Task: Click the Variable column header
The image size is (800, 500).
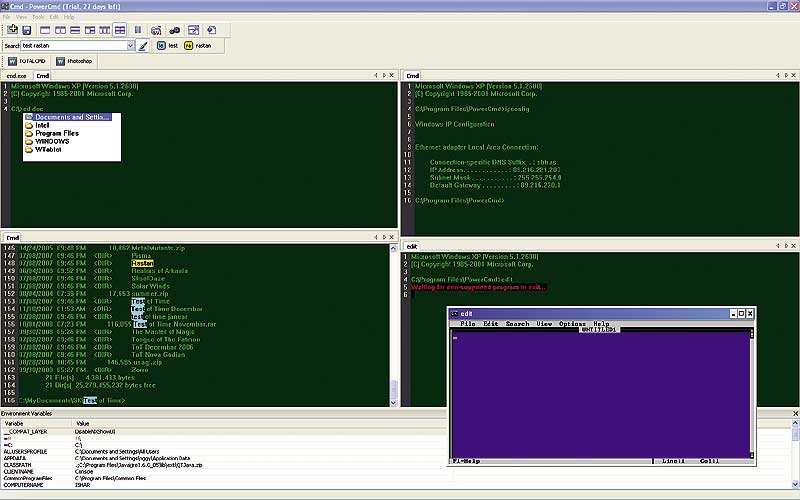Action: [38, 423]
